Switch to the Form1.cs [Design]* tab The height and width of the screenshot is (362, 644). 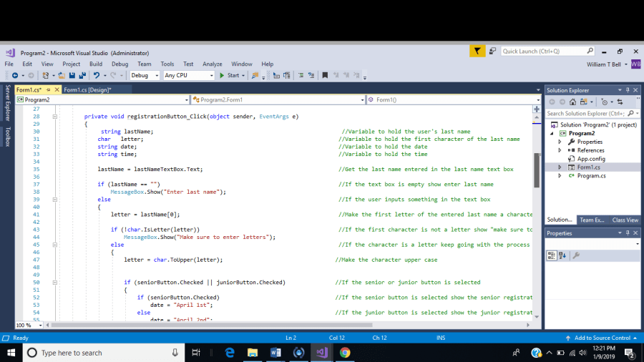tap(87, 90)
